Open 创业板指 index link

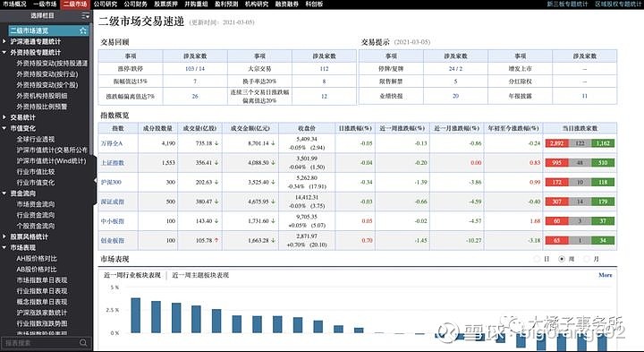(113, 240)
